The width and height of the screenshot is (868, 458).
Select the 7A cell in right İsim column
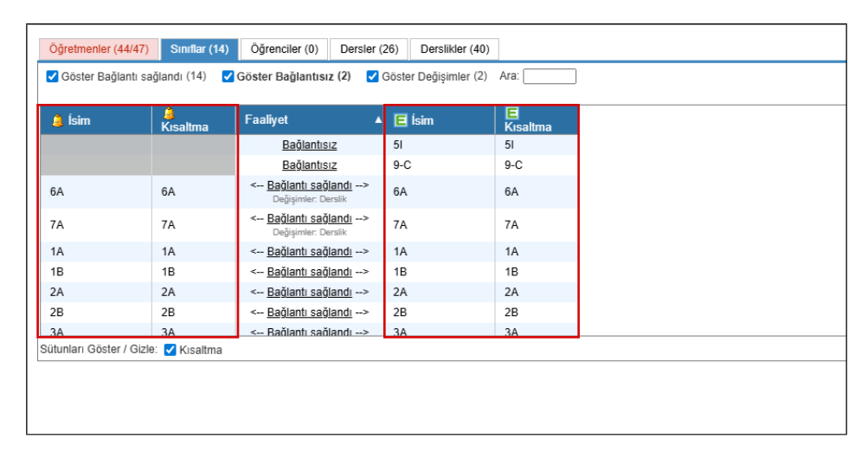tap(400, 225)
